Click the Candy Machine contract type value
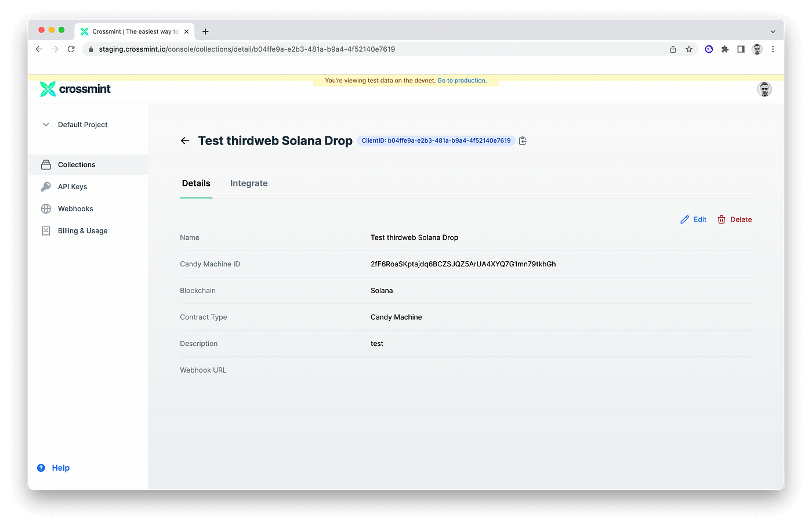Screen dimensions: 812x527 tap(396, 317)
